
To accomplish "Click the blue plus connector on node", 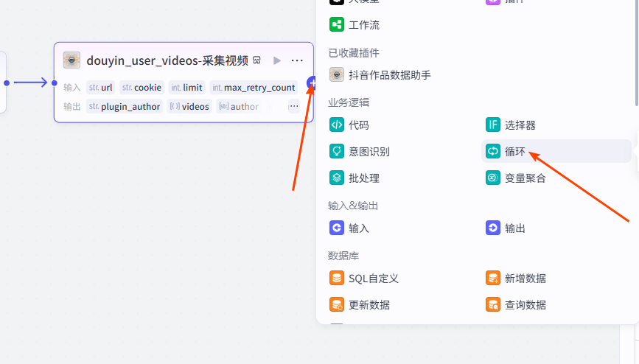I will pyautogui.click(x=311, y=83).
